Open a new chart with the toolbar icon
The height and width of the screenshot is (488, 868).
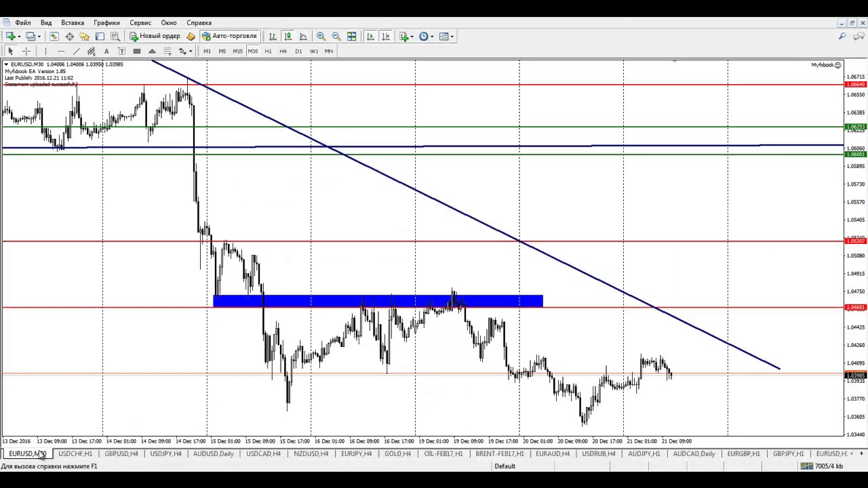[9, 36]
